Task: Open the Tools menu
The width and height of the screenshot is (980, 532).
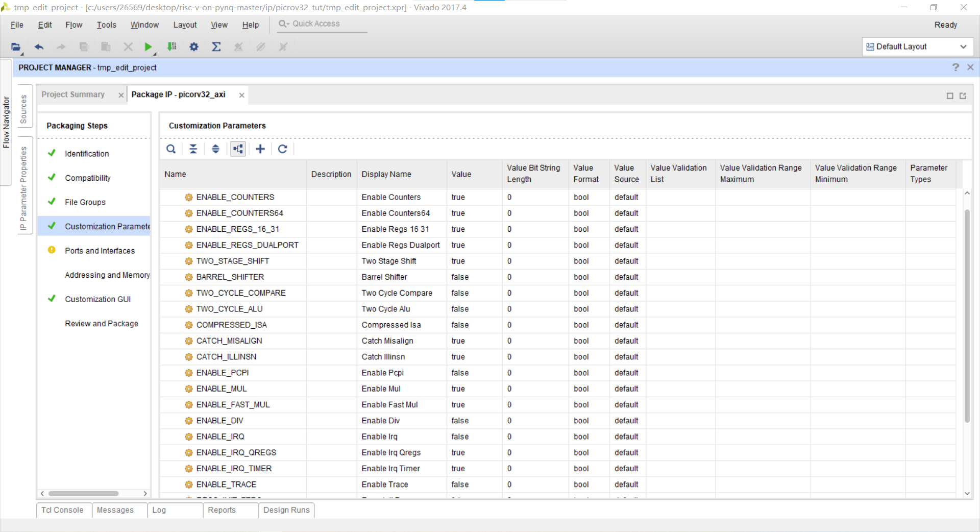Action: tap(107, 25)
